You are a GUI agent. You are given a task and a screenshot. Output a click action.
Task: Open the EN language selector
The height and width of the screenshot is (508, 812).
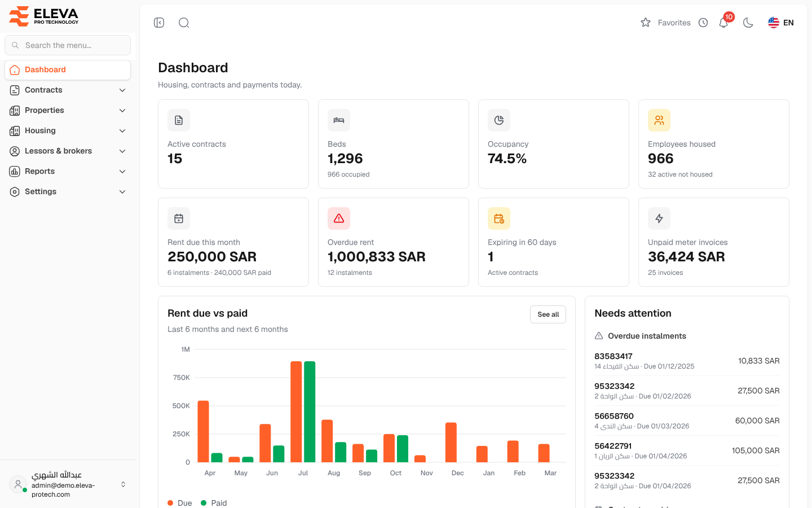tap(781, 23)
